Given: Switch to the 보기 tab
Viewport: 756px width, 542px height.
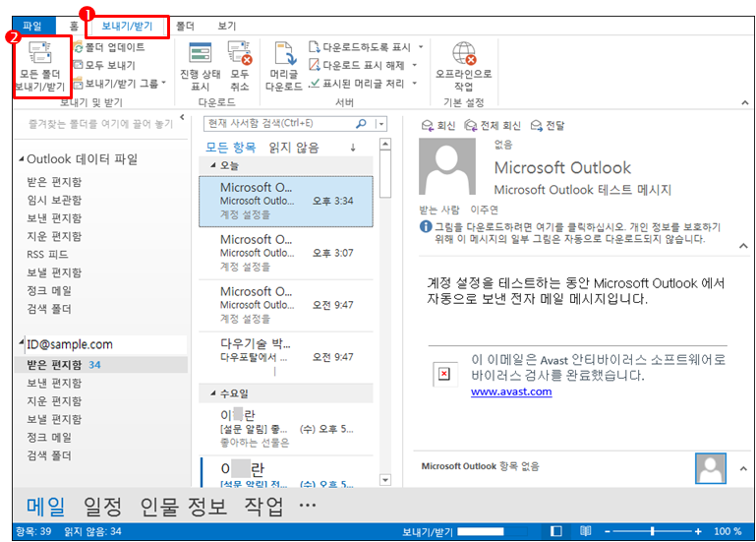Looking at the screenshot, I should point(227,26).
